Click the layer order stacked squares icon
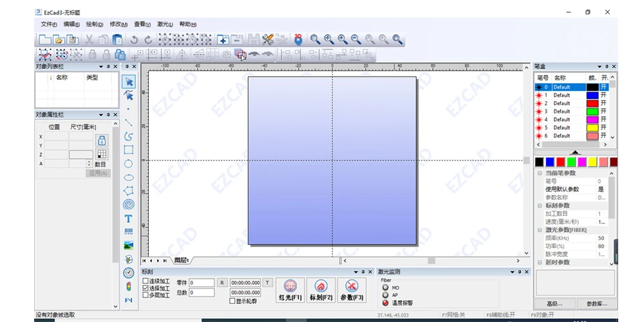Image resolution: width=644 pixels, height=322 pixels. point(240,54)
